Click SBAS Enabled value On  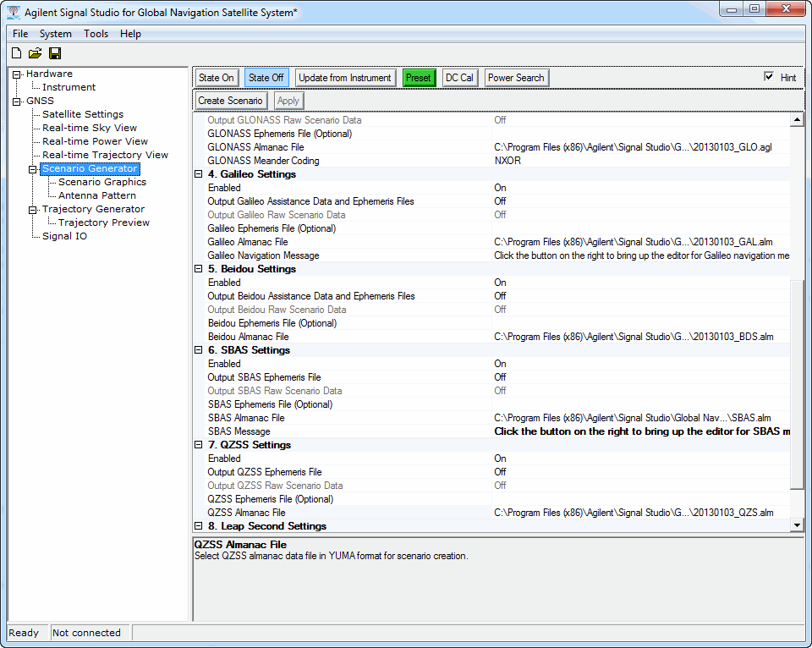500,364
